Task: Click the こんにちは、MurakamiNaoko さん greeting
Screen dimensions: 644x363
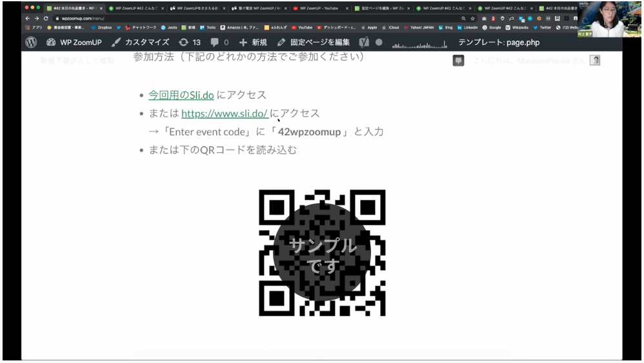Action: click(x=529, y=61)
